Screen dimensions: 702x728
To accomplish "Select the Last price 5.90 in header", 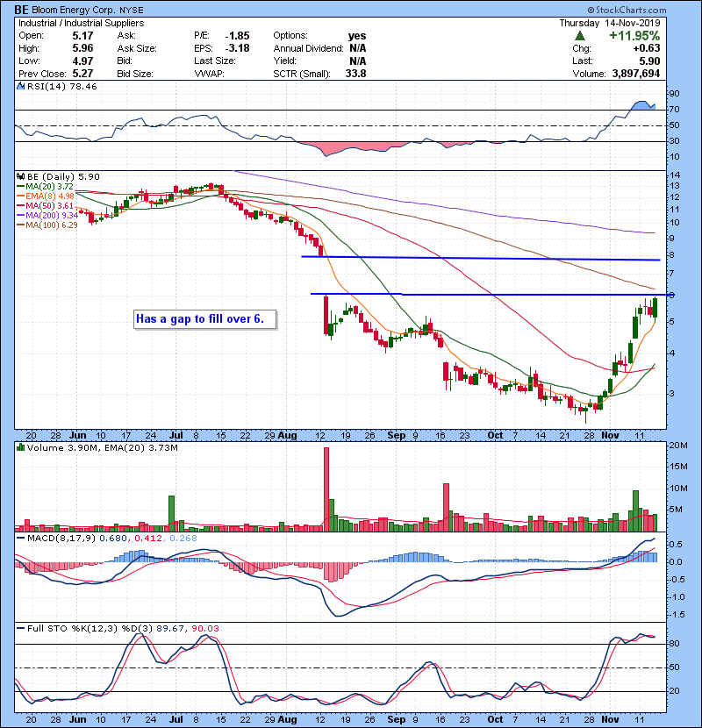I will (649, 61).
